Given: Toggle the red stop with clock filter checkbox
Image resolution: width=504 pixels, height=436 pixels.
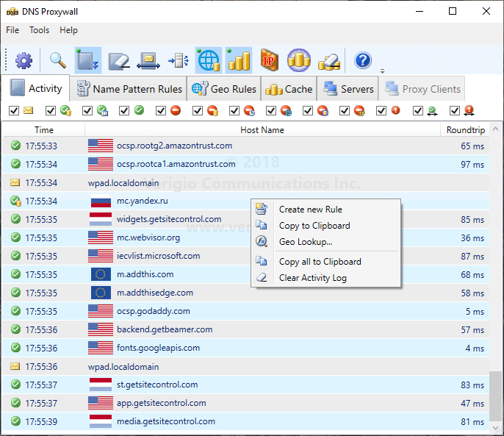Looking at the screenshot, I should click(x=234, y=111).
